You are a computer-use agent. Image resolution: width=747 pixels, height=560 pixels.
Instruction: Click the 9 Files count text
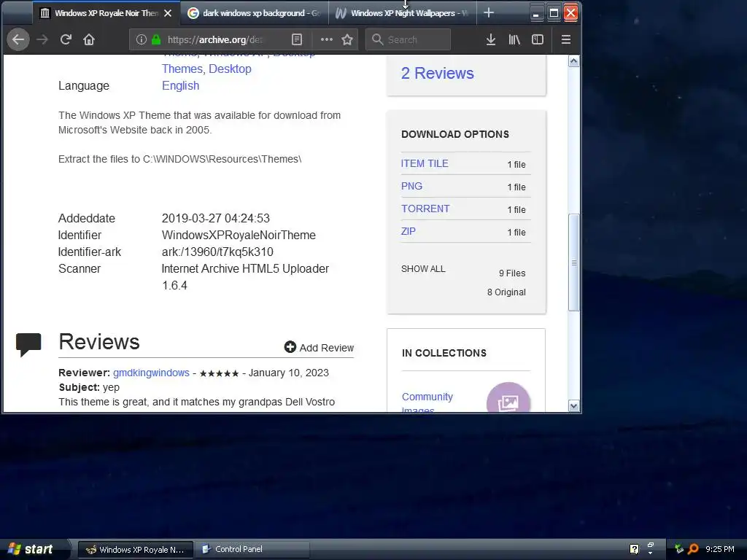coord(512,273)
